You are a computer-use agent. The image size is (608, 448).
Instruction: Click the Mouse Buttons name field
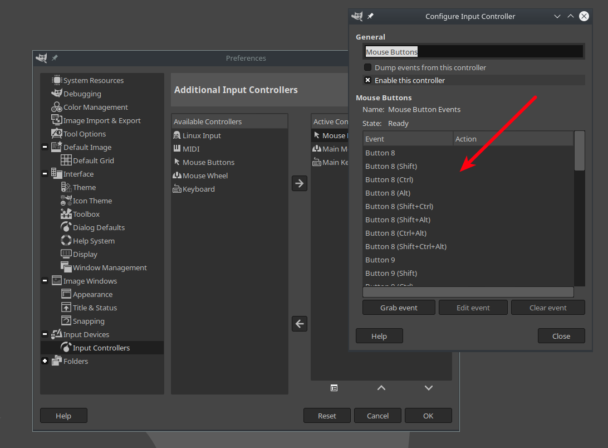(474, 52)
